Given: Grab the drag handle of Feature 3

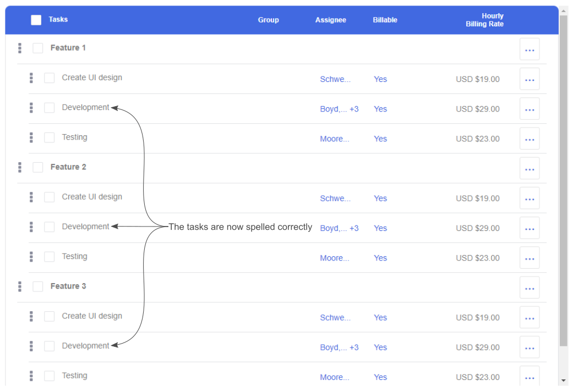Looking at the screenshot, I should pos(20,286).
